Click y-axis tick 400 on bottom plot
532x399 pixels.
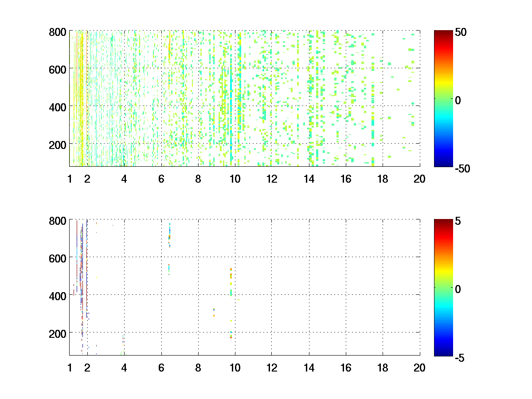pyautogui.click(x=58, y=295)
